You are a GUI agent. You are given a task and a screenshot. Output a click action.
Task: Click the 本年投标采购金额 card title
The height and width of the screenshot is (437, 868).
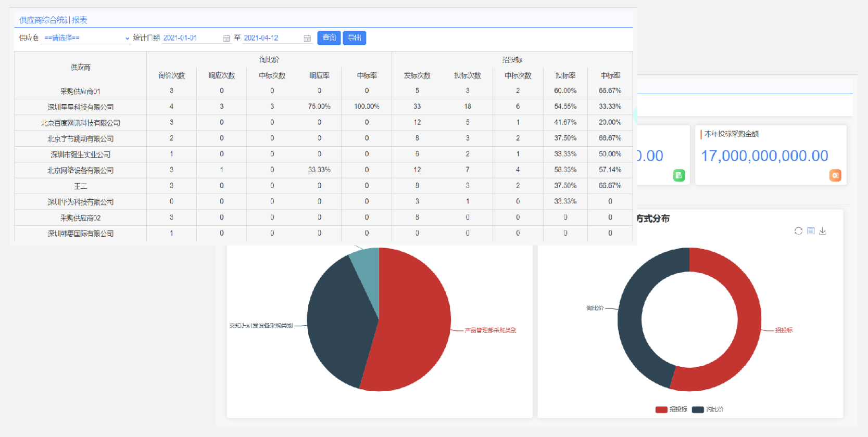coord(732,134)
